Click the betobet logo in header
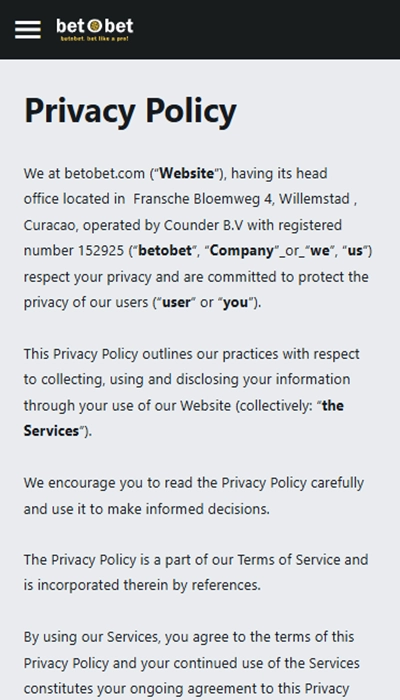The height and width of the screenshot is (700, 400). click(95, 29)
